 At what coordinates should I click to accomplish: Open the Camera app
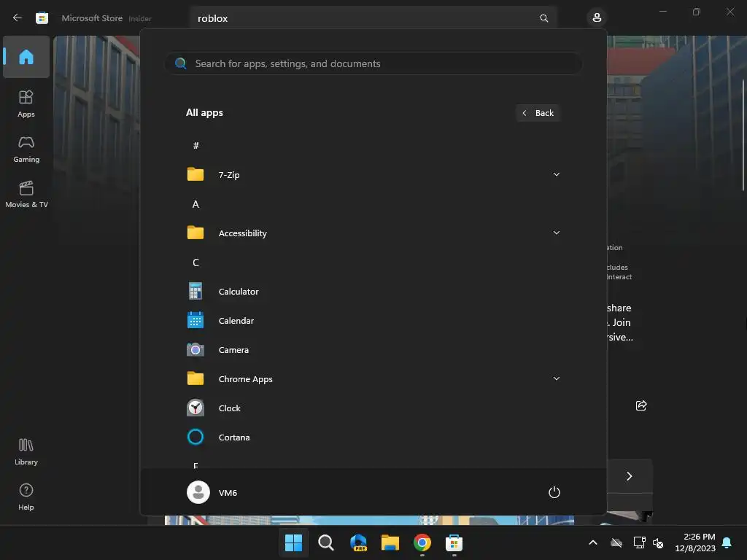coord(373,349)
